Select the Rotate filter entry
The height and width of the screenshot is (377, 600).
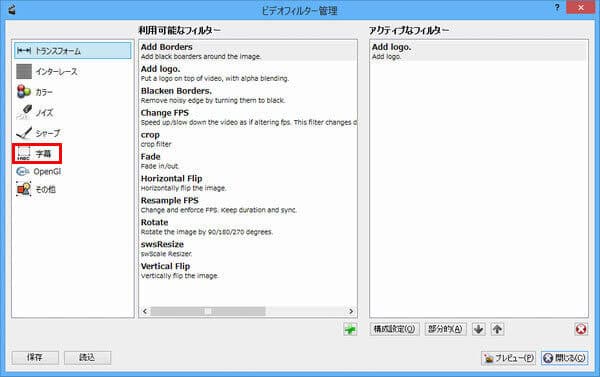point(248,226)
